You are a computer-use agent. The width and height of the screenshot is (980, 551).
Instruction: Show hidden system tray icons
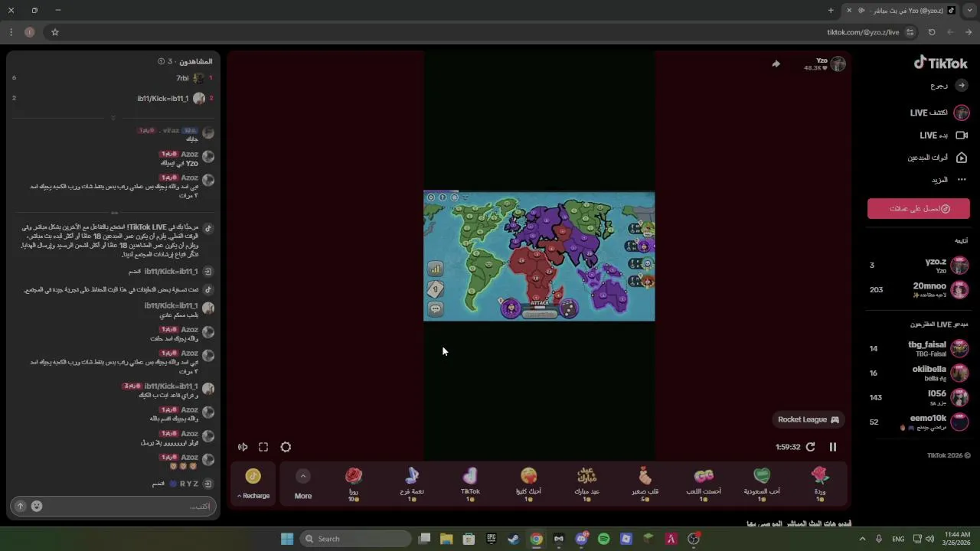862,539
